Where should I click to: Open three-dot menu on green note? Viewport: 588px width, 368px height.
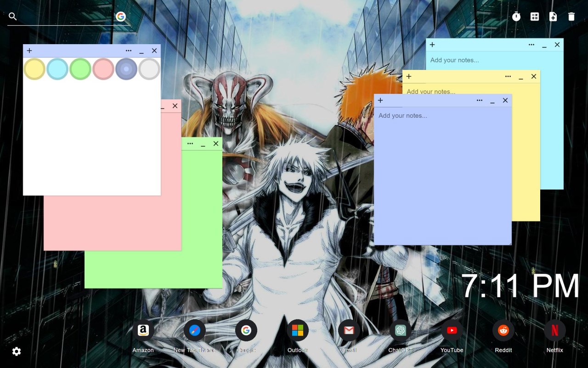pyautogui.click(x=190, y=144)
